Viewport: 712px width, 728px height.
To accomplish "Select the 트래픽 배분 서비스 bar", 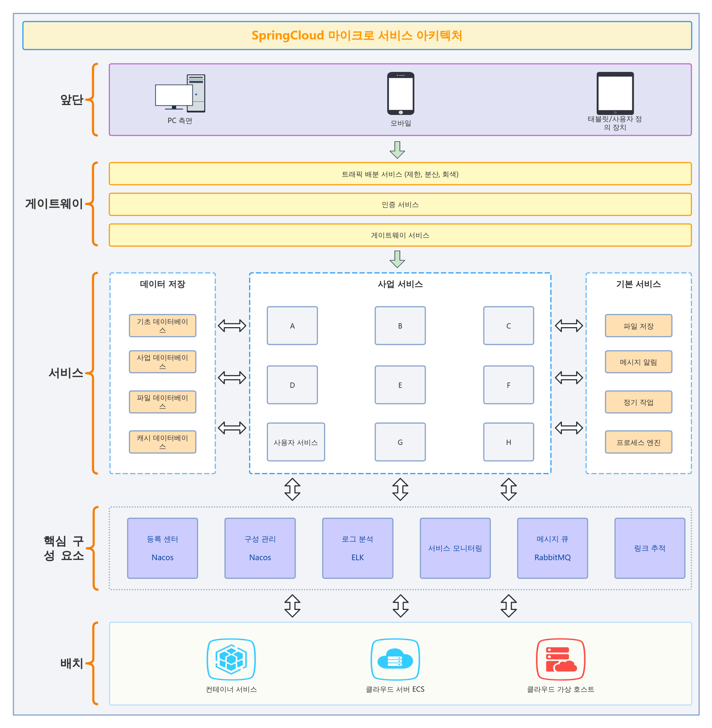I will (400, 174).
